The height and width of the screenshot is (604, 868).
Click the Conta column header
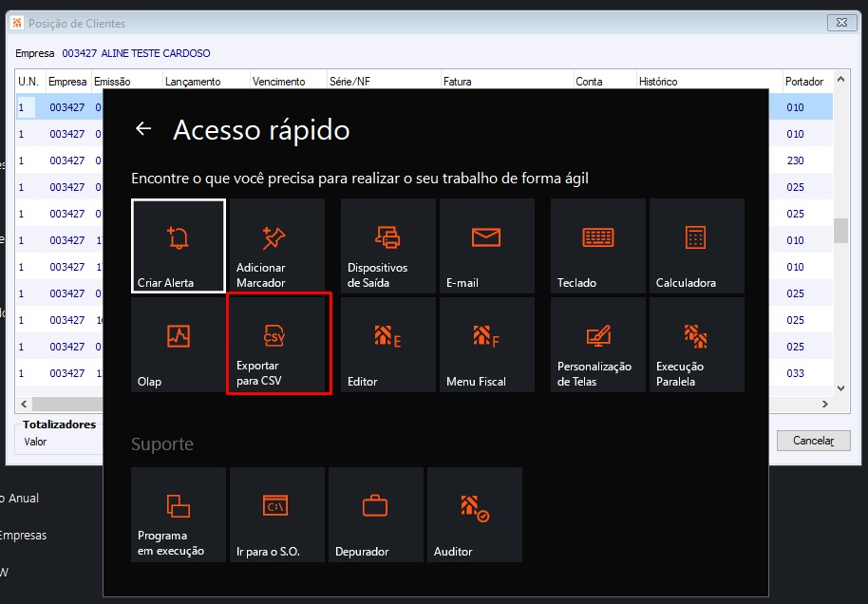pyautogui.click(x=605, y=82)
